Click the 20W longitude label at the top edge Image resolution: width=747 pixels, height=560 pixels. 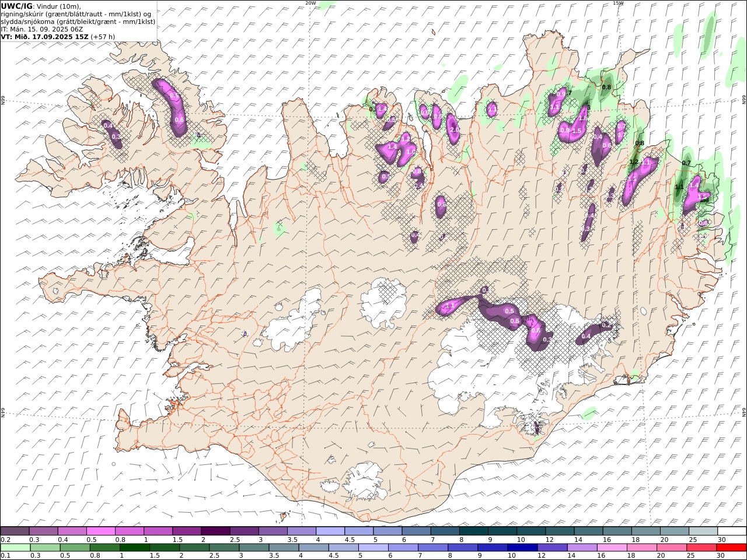click(x=310, y=3)
